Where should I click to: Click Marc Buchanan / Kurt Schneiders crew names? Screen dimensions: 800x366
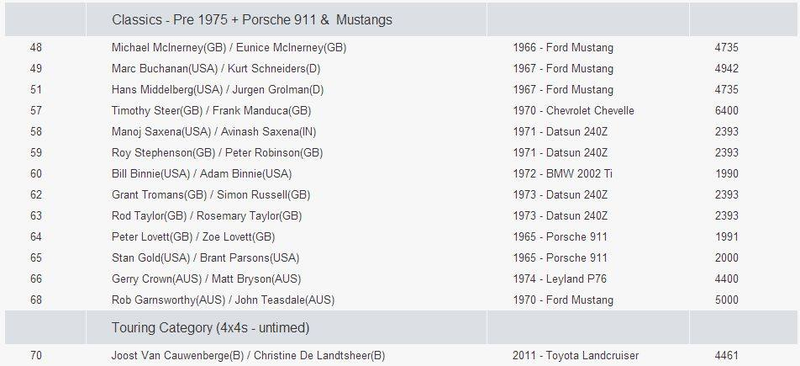coord(216,69)
